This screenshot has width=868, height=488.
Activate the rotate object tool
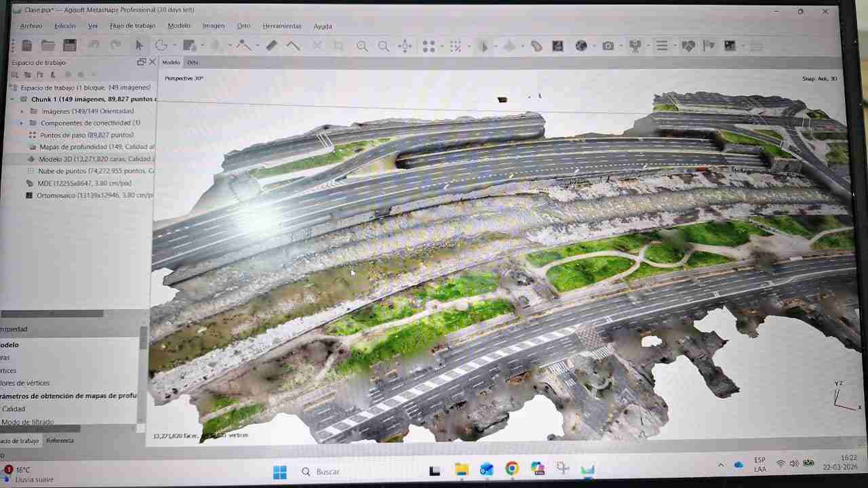pos(160,45)
